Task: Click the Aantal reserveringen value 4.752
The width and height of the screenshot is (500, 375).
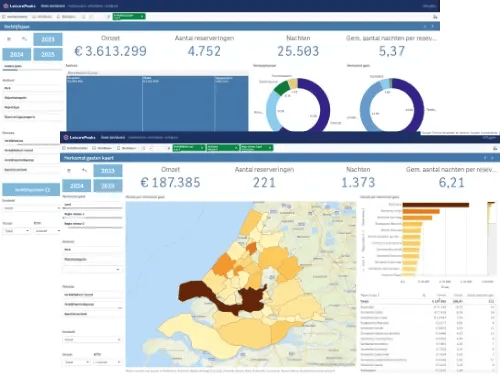Action: (x=204, y=51)
